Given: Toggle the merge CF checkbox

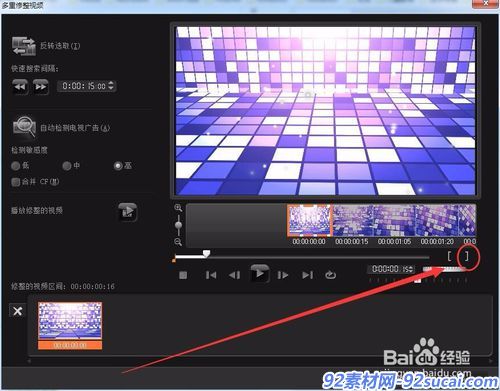Looking at the screenshot, I should click(x=15, y=182).
